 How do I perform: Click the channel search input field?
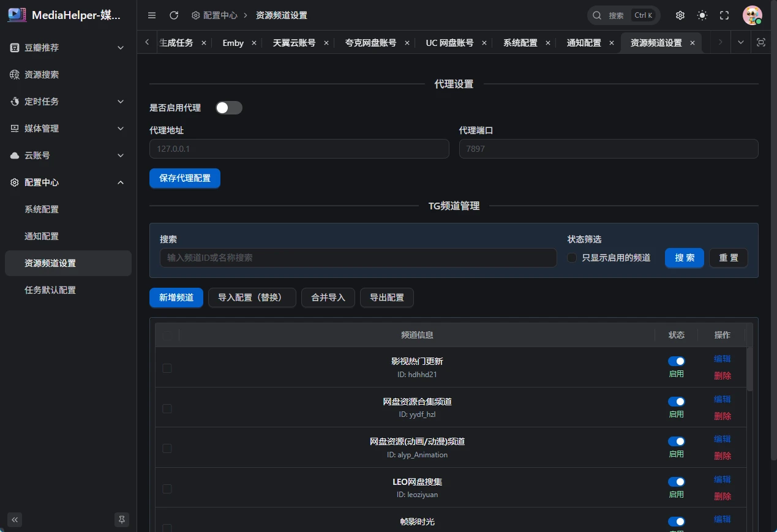[x=358, y=258]
